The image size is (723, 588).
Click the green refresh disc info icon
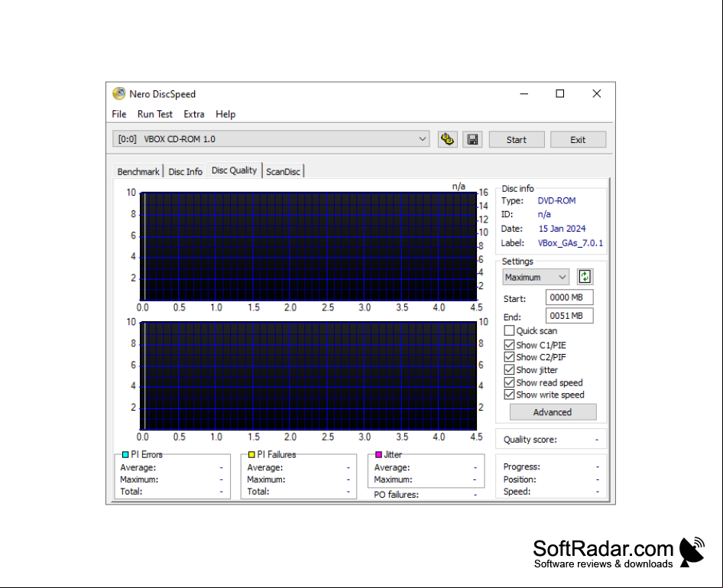pos(585,277)
